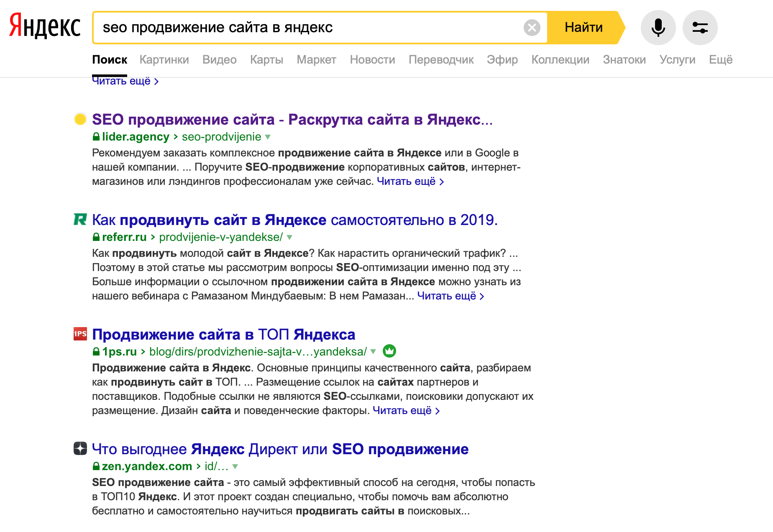Go to the Новости tab
Image resolution: width=773 pixels, height=532 pixels.
click(372, 60)
